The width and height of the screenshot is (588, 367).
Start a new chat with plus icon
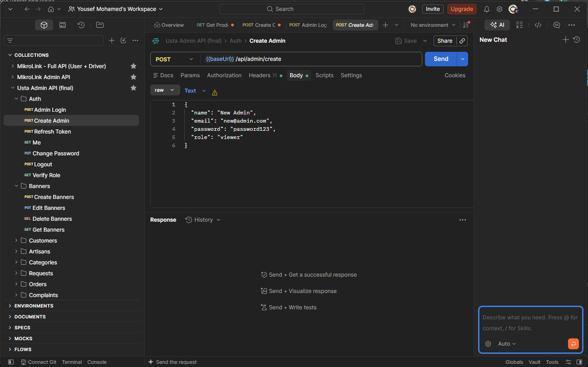tap(566, 40)
